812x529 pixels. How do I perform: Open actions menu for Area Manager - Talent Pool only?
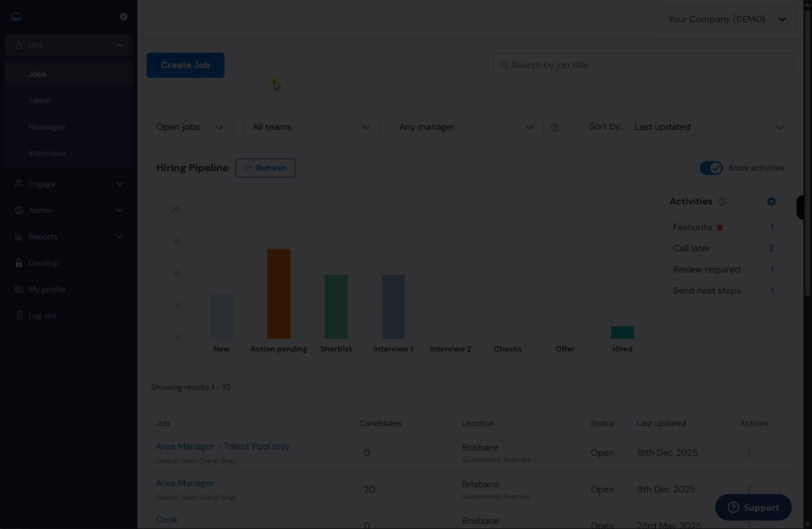[x=749, y=453]
